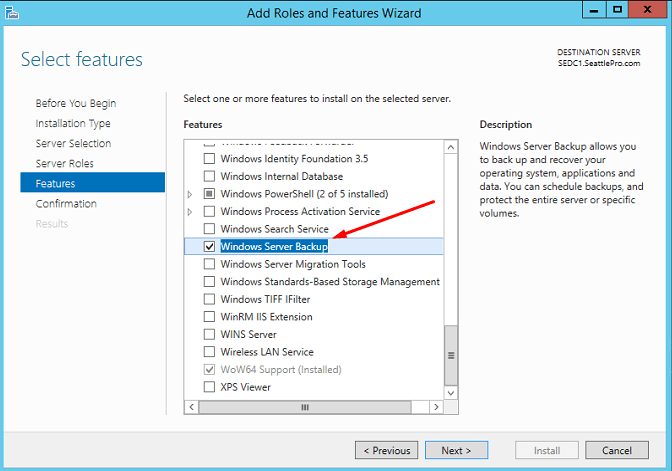Click the wizard icon in the title bar
Viewport: 672px width, 471px height.
point(13,13)
